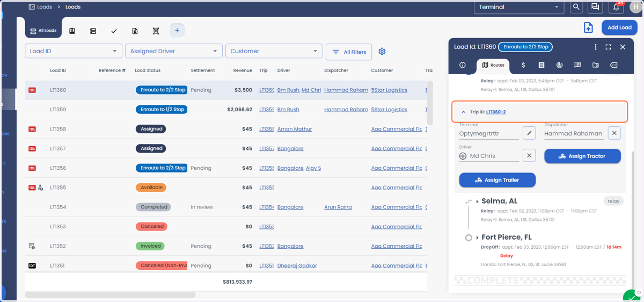644x302 pixels.
Task: Open table settings gear icon
Action: point(382,52)
